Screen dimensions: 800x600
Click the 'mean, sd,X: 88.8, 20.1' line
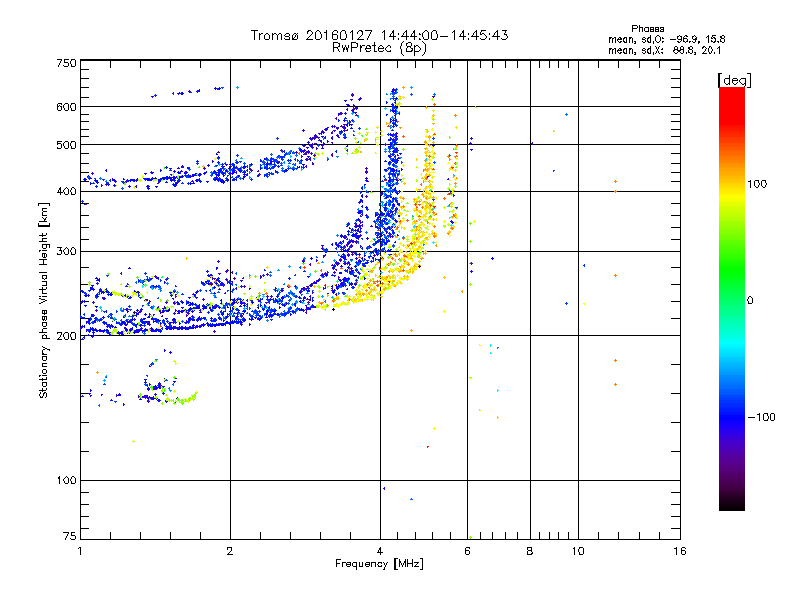tap(664, 51)
